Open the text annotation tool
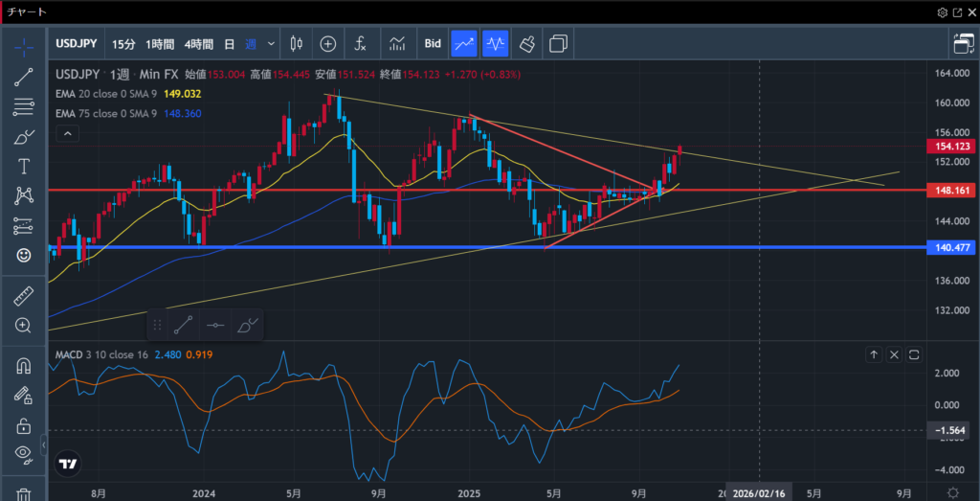This screenshot has width=980, height=501. click(24, 167)
